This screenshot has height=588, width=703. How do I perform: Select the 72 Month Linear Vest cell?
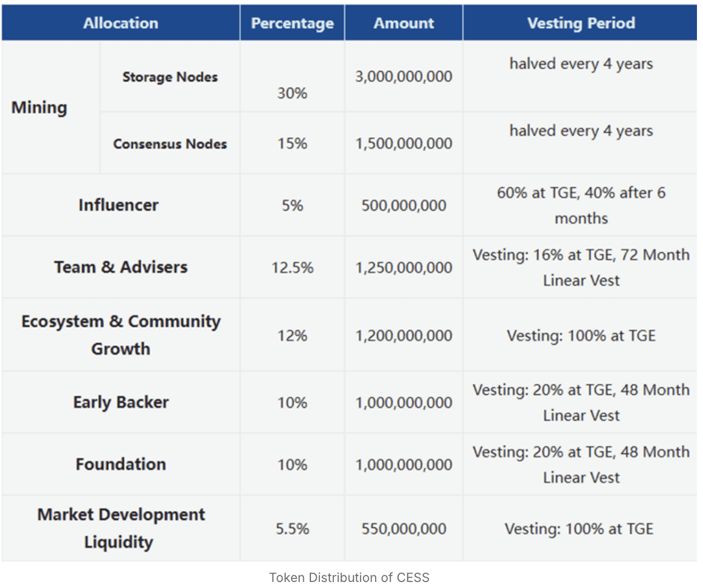tap(581, 267)
